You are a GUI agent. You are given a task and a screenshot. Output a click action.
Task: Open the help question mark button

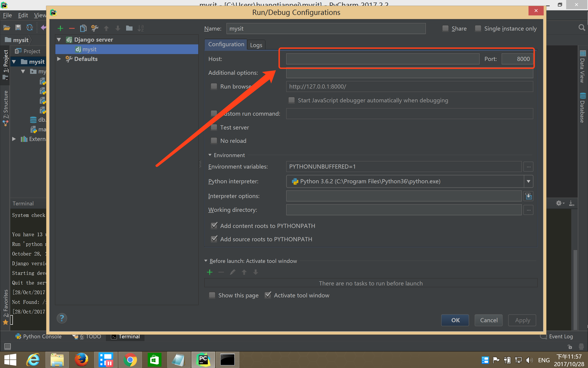(62, 318)
